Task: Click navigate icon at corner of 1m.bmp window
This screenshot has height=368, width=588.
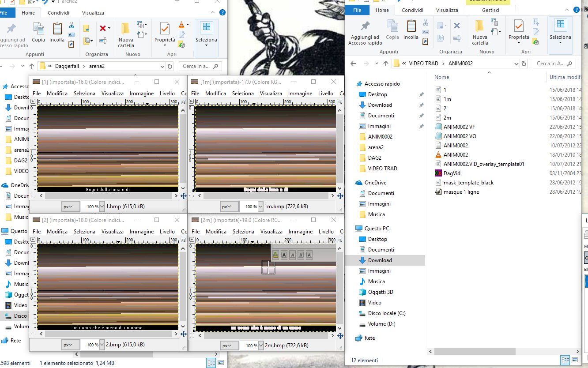Action: pos(340,195)
